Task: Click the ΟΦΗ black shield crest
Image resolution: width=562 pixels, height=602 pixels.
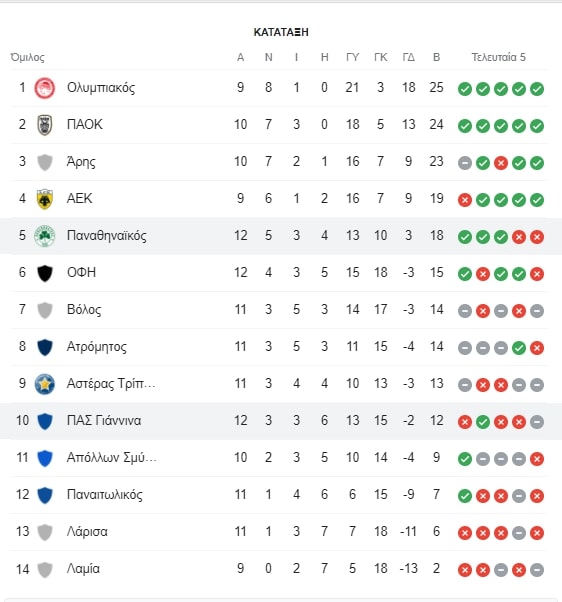Action: click(x=45, y=273)
